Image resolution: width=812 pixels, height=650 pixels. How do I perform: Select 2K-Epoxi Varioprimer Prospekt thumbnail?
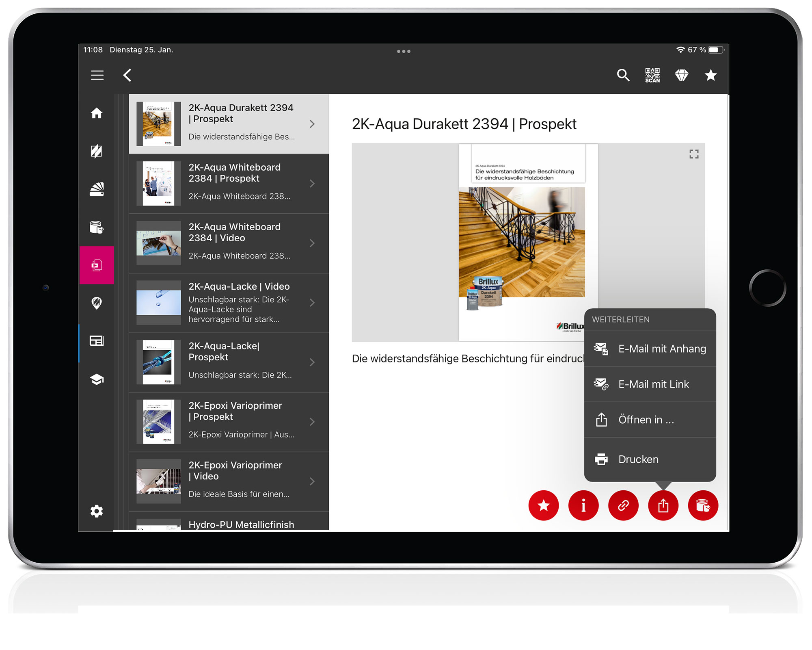coord(158,422)
